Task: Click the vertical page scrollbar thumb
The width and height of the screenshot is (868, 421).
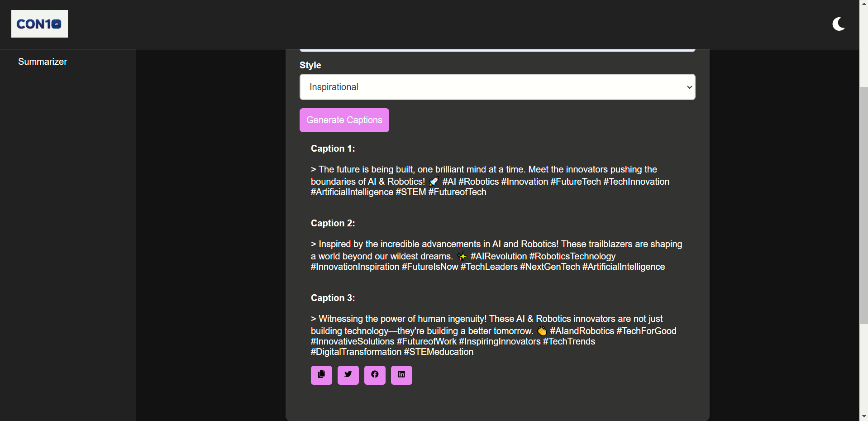Action: pos(863,204)
